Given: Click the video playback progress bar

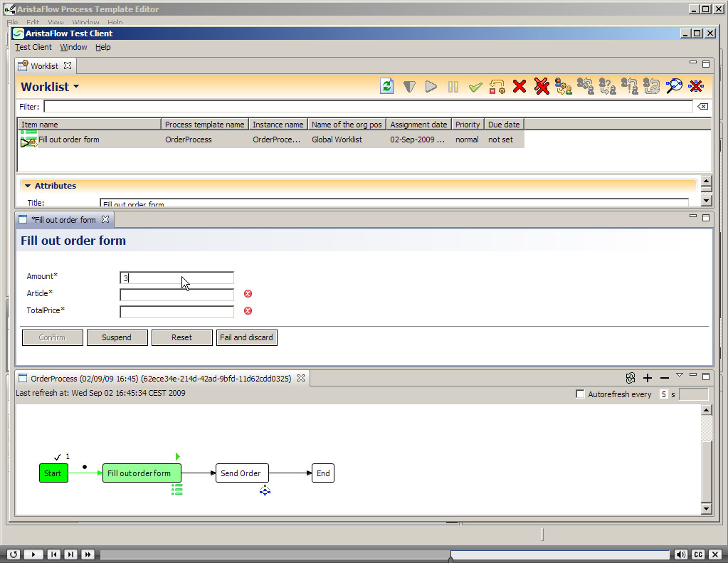Looking at the screenshot, I should tap(384, 554).
